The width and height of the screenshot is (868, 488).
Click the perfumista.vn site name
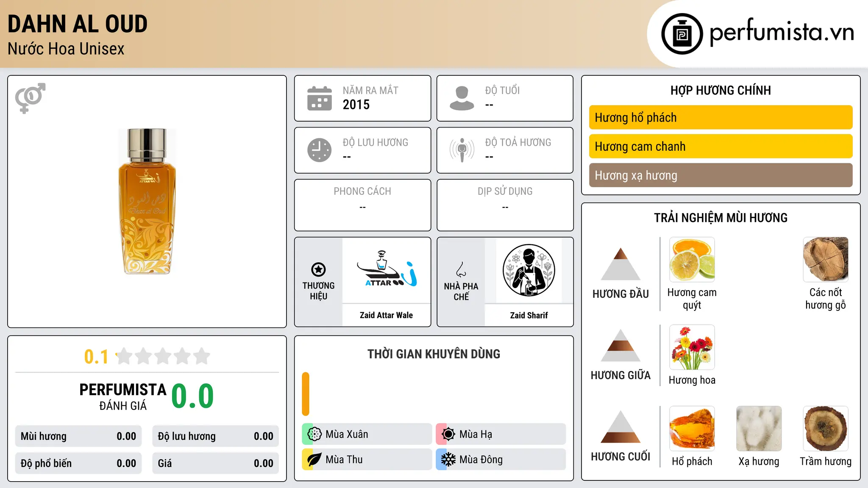click(782, 32)
